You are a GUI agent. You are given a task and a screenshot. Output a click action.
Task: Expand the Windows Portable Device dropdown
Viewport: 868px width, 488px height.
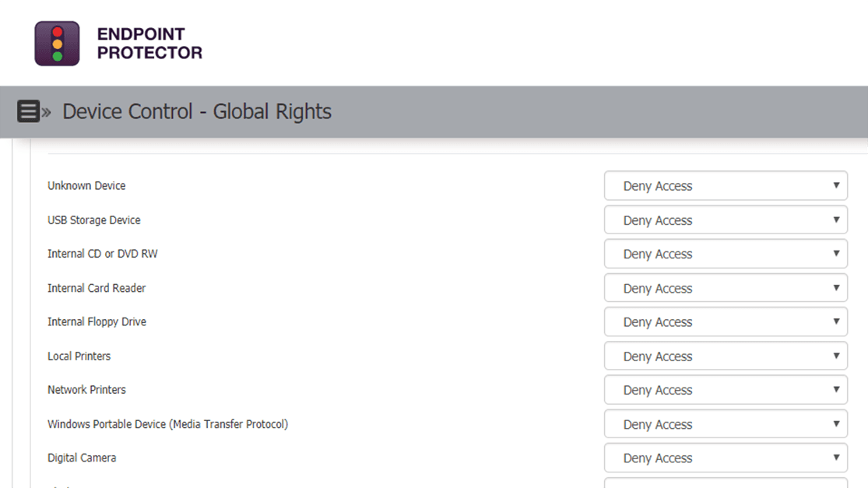tap(726, 424)
